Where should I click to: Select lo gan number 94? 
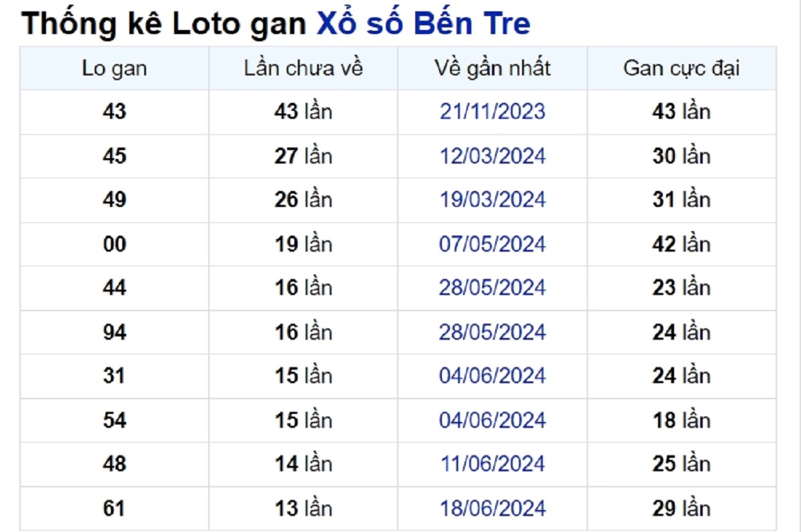(114, 332)
